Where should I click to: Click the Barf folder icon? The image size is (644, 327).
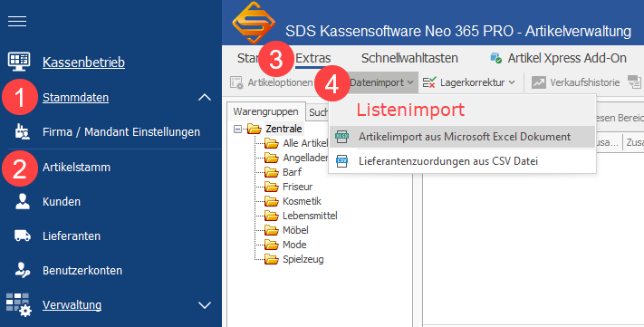click(x=272, y=172)
